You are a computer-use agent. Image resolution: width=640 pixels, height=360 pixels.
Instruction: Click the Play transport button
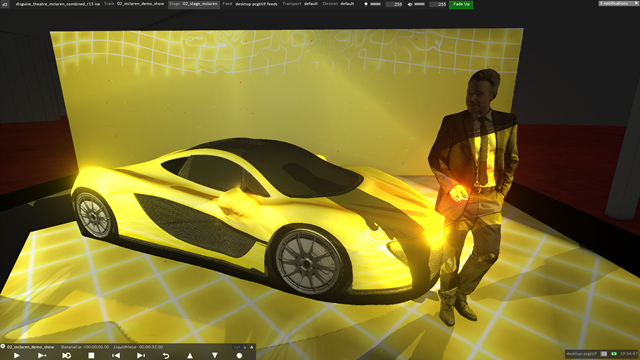(x=16, y=356)
